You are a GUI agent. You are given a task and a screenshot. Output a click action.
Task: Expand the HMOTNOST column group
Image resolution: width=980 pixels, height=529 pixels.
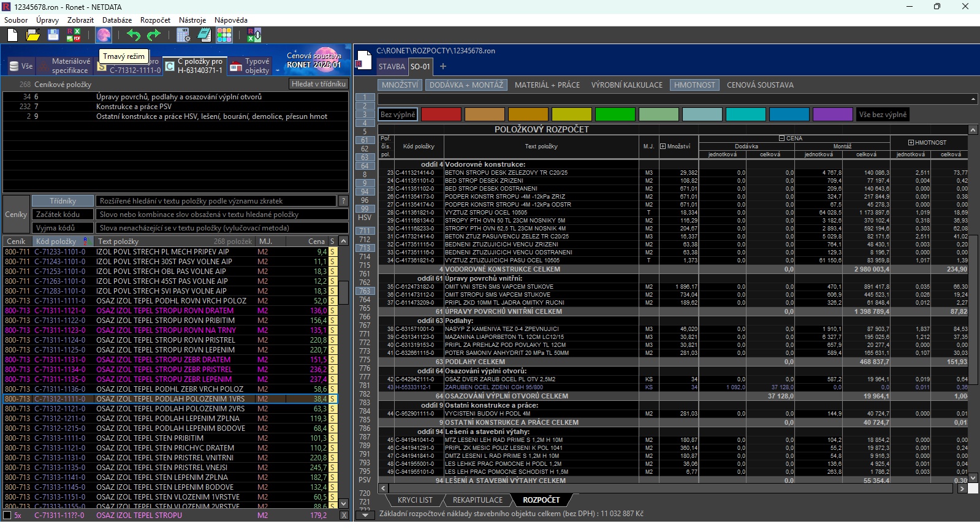911,142
